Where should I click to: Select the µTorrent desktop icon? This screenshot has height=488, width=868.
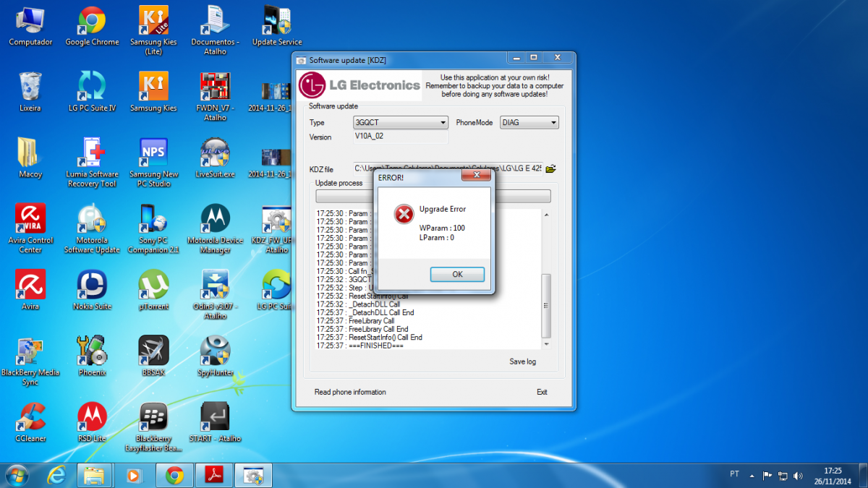(153, 290)
